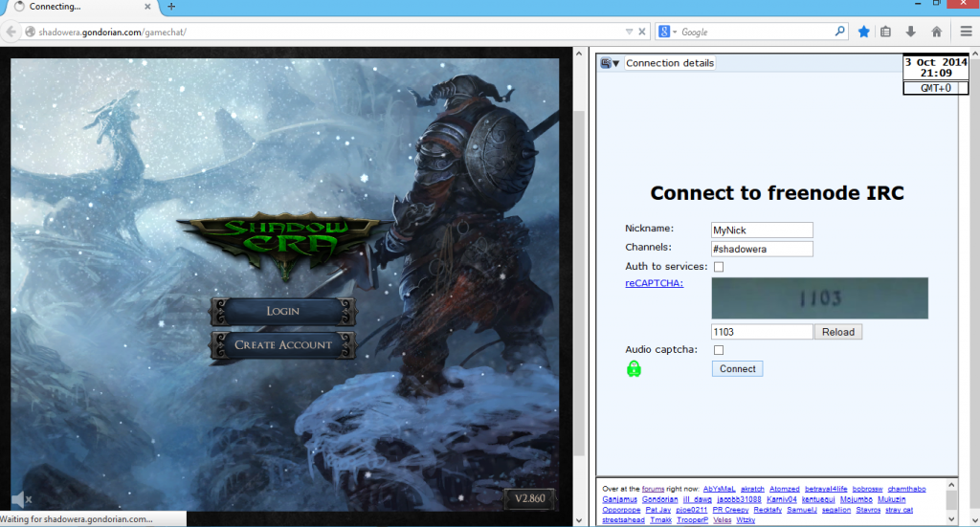
Task: Expand the qwebirc dropdown arrow
Action: point(615,63)
